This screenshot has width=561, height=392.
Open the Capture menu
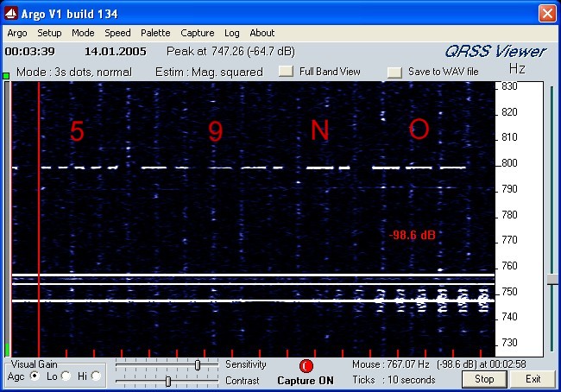[x=197, y=33]
